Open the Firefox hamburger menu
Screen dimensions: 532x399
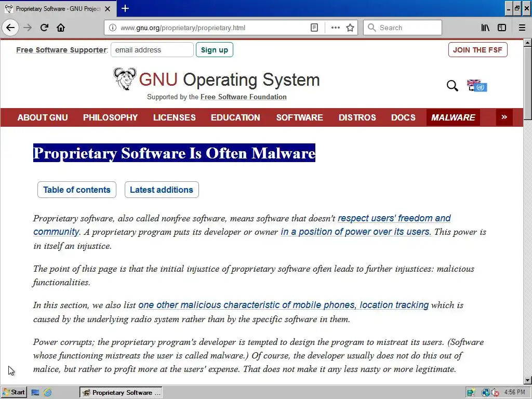pyautogui.click(x=522, y=28)
